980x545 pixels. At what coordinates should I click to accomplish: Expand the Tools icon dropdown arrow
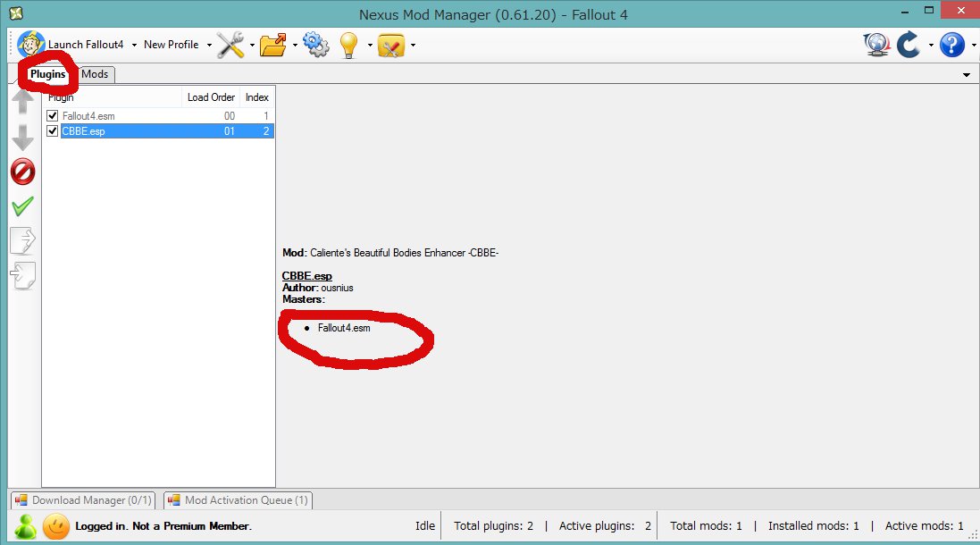point(252,45)
